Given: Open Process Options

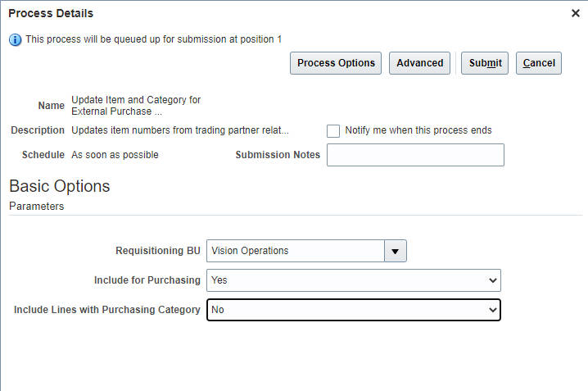Looking at the screenshot, I should (336, 63).
